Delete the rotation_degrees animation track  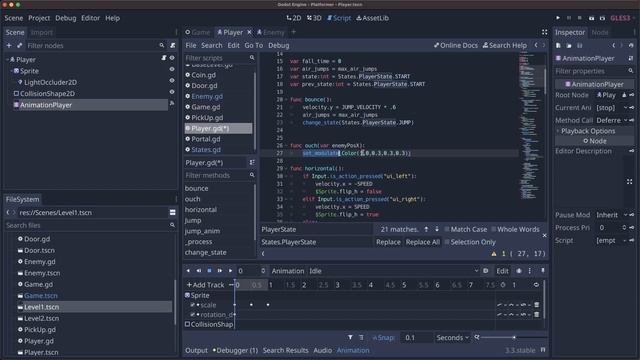point(537,314)
